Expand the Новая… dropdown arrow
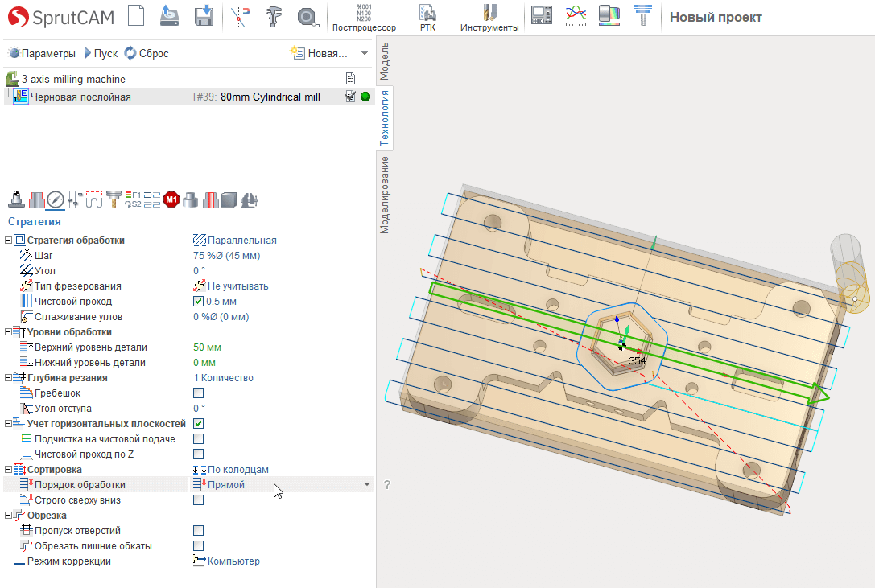The height and width of the screenshot is (588, 875). pyautogui.click(x=365, y=54)
